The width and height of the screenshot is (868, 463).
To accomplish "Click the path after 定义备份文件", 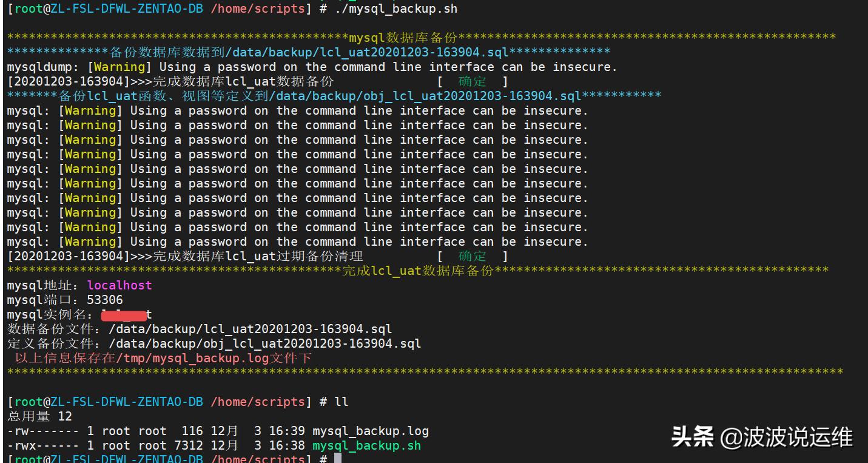I will point(264,343).
